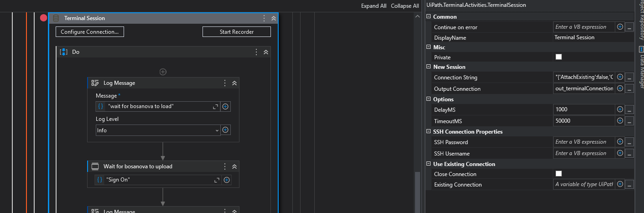The image size is (644, 213).
Task: Open the Do sequence three-dot menu
Action: 256,52
